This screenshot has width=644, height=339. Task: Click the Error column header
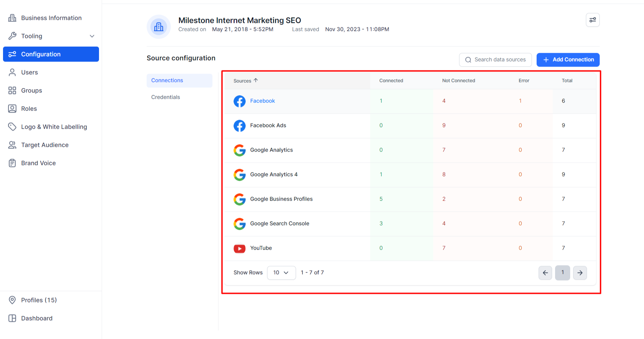click(524, 81)
